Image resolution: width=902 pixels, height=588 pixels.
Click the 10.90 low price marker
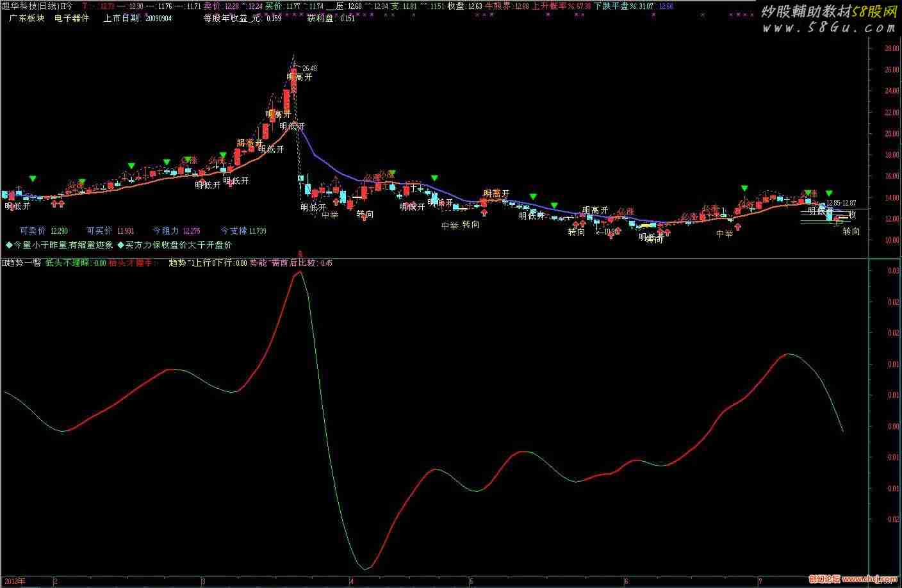(x=611, y=232)
